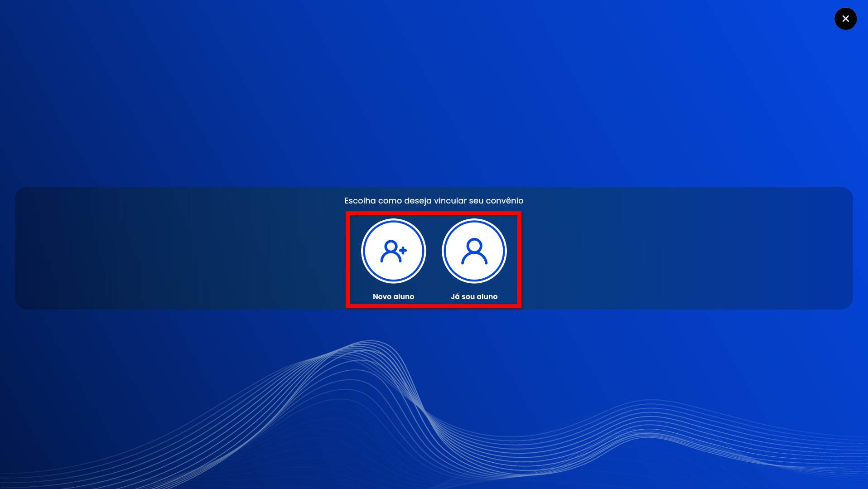
Task: Click the "Já sou aluno" text label
Action: (x=474, y=296)
